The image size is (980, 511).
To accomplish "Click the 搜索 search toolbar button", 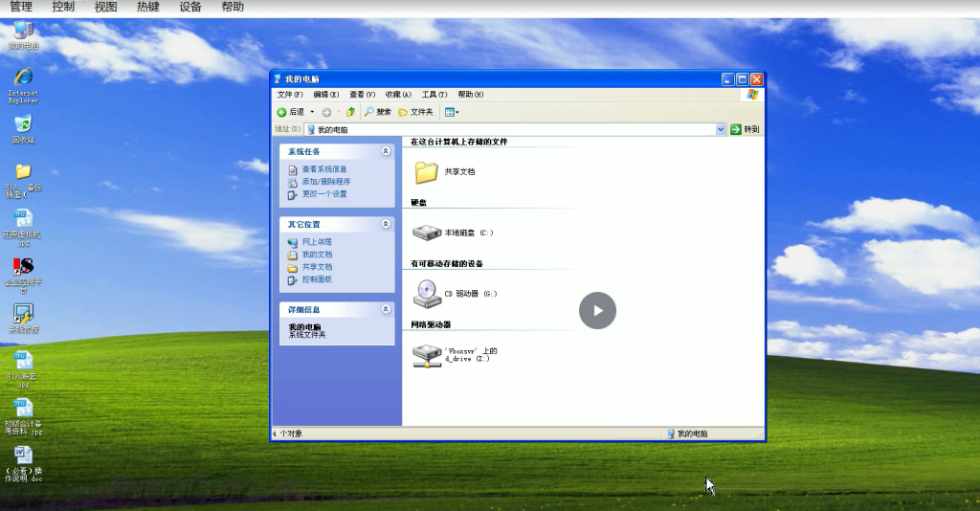I will (377, 112).
